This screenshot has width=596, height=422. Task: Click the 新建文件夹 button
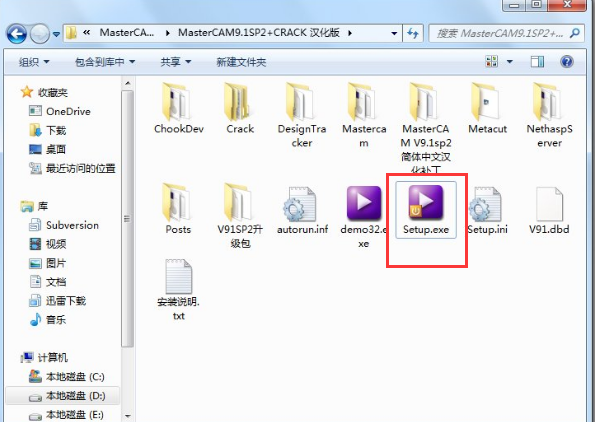(x=241, y=62)
